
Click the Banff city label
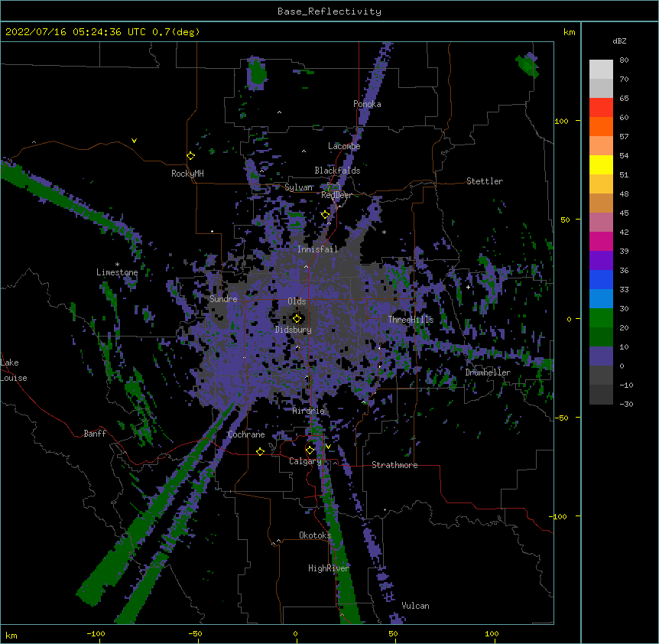(95, 434)
